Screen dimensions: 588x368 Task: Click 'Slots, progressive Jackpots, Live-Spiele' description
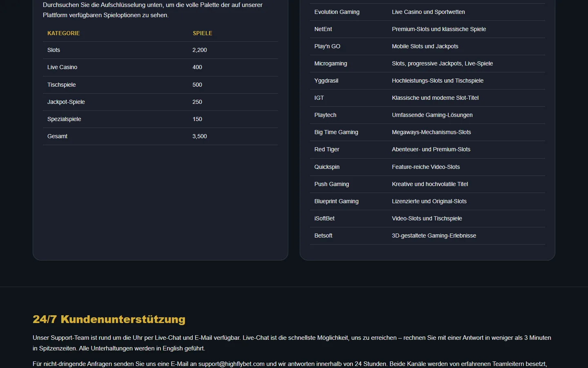[442, 63]
